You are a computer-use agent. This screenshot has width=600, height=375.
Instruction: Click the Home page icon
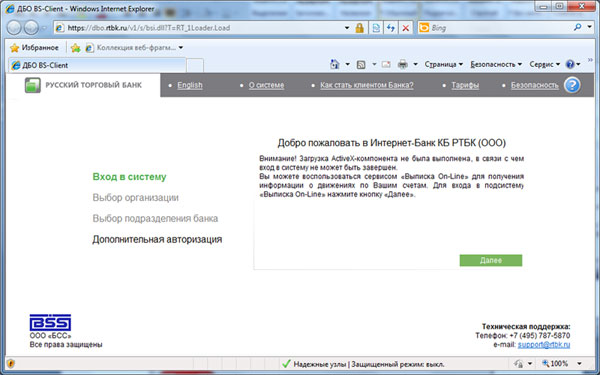click(335, 64)
